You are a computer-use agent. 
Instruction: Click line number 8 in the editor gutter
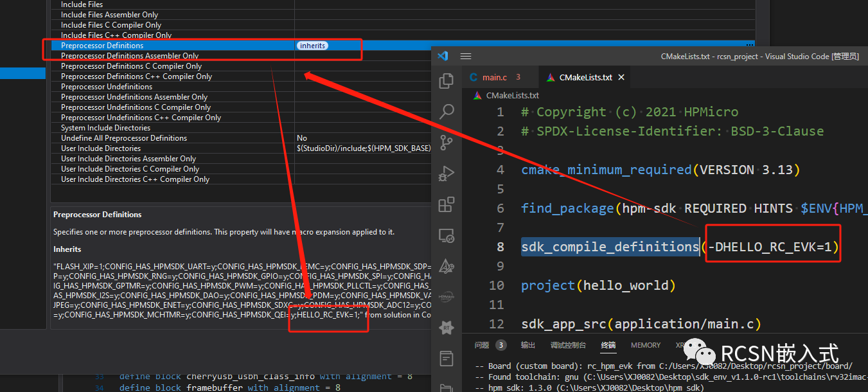point(500,247)
